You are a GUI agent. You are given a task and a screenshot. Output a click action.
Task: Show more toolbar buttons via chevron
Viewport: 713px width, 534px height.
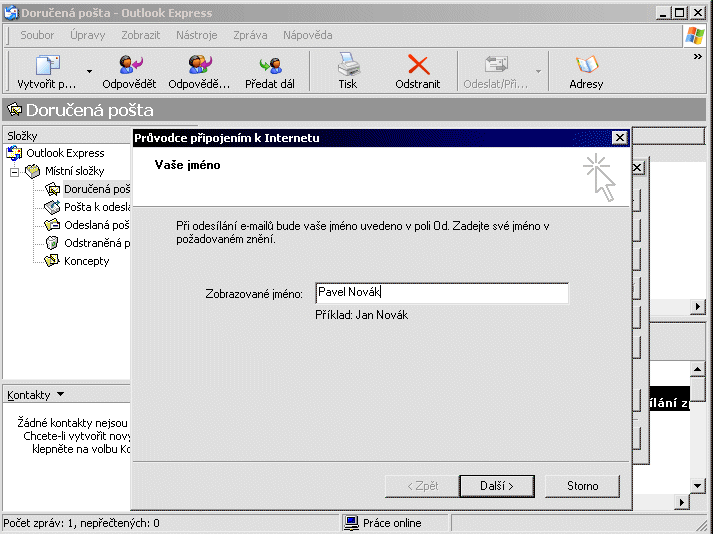pos(698,56)
